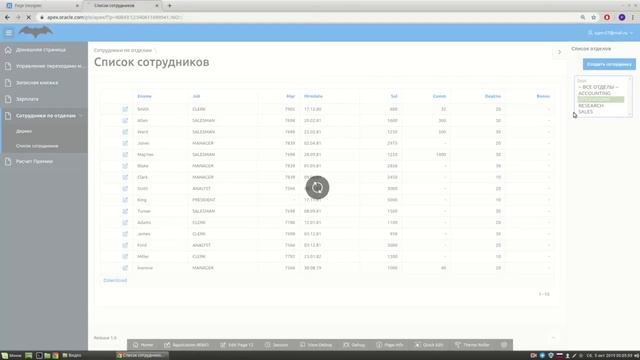The image size is (640, 360).
Task: Sort by the Job column header
Action: 196,96
